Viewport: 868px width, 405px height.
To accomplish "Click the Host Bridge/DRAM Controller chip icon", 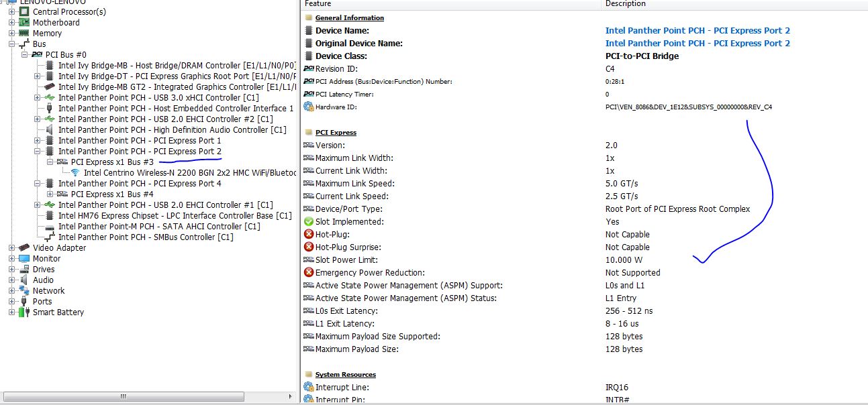I will click(x=50, y=65).
